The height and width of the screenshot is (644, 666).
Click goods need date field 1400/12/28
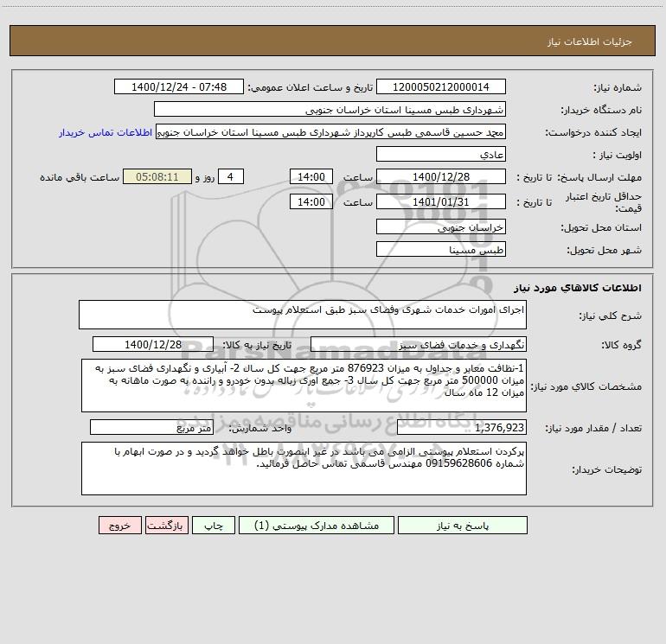coord(153,344)
